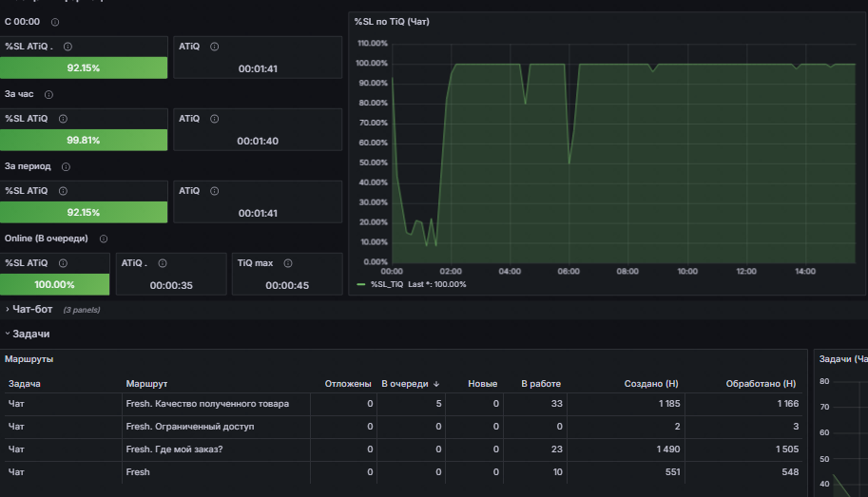Click the "В работе" value 10
The width and height of the screenshot is (868, 497).
[x=557, y=471]
